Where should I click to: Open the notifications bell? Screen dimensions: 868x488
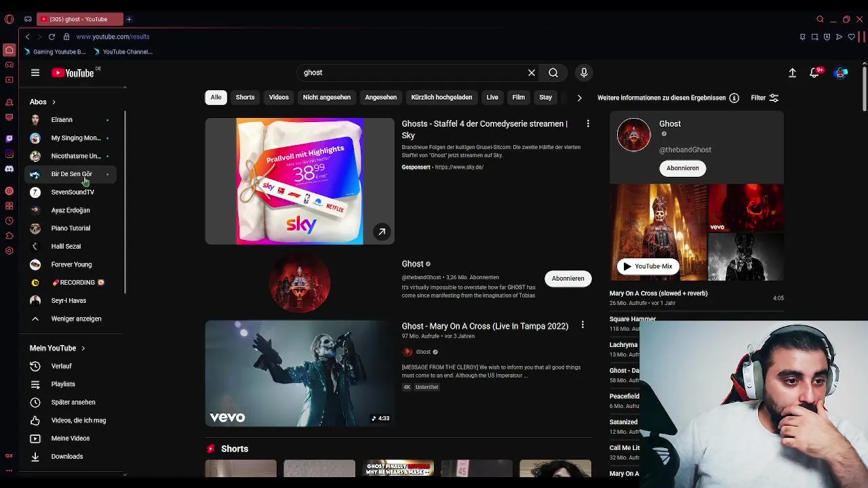(814, 73)
